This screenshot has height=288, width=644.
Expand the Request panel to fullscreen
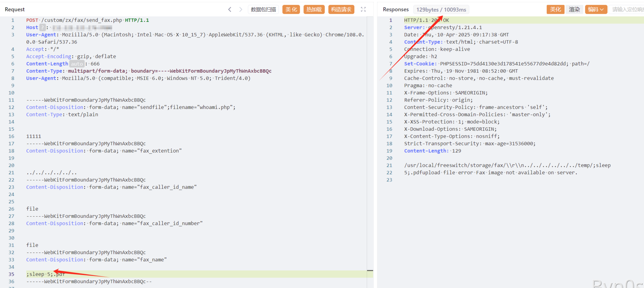[363, 9]
